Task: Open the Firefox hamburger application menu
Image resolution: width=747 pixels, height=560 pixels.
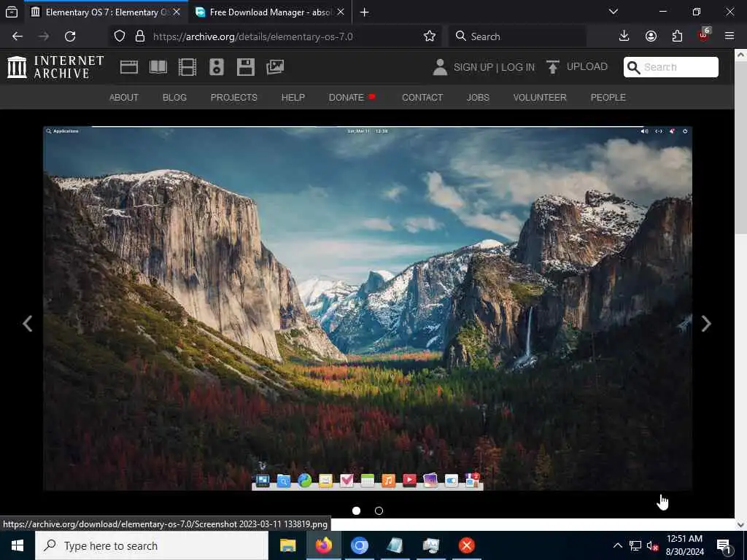Action: 729,36
